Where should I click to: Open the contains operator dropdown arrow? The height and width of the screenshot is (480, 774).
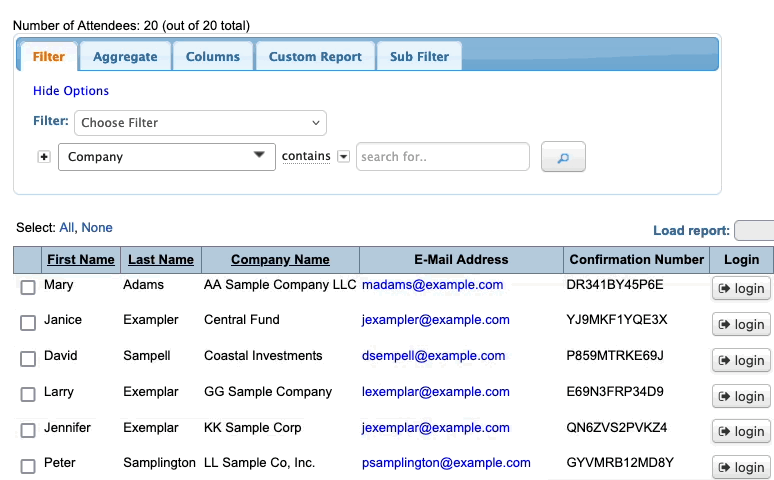click(x=343, y=157)
